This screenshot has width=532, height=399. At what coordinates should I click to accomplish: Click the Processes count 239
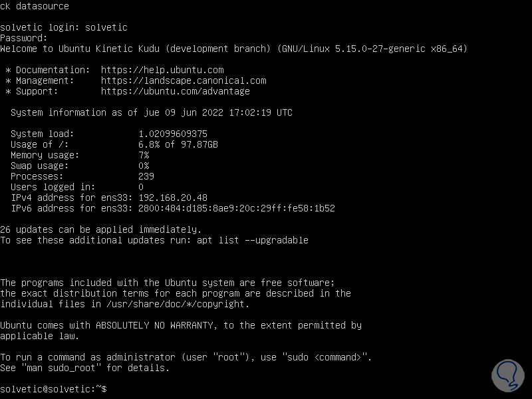146,176
